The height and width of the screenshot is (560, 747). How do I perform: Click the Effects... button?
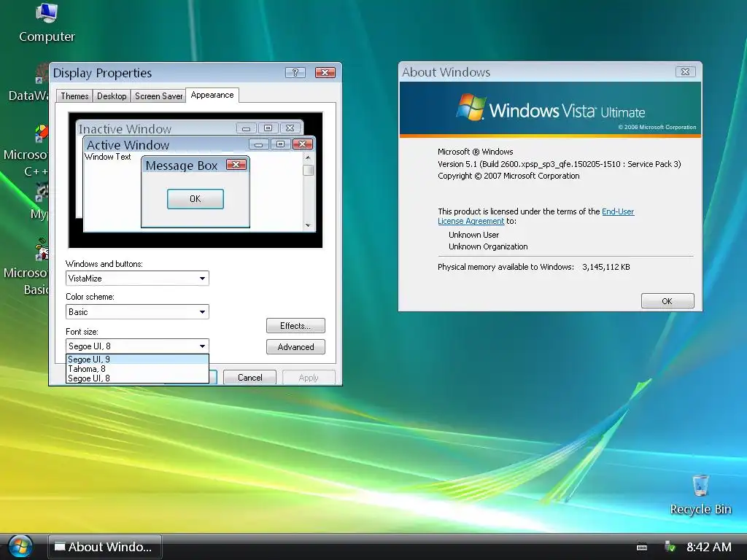(295, 326)
